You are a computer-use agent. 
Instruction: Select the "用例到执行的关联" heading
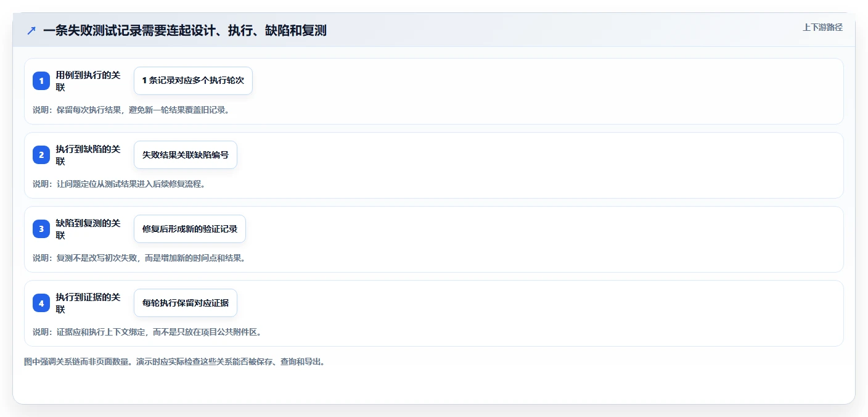(x=88, y=81)
